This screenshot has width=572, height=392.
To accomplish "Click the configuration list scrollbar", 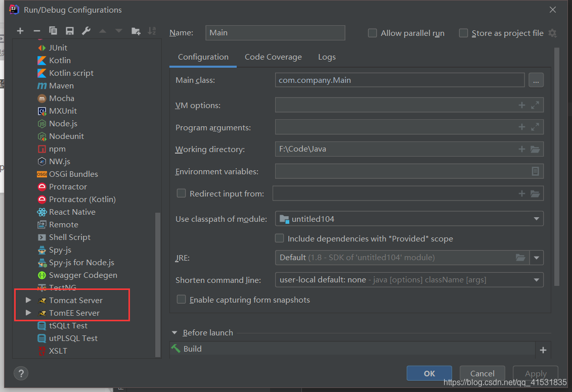I will click(x=158, y=284).
